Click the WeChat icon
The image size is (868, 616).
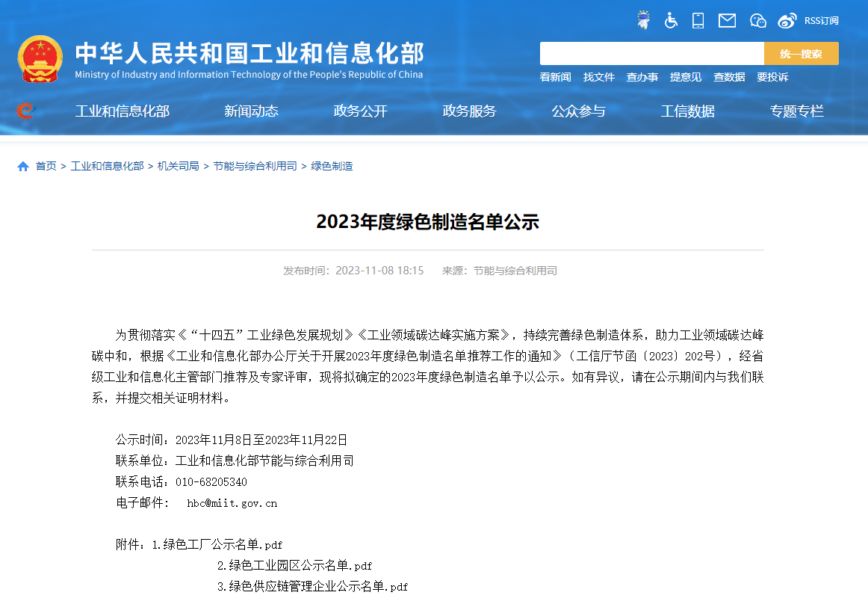(x=757, y=20)
